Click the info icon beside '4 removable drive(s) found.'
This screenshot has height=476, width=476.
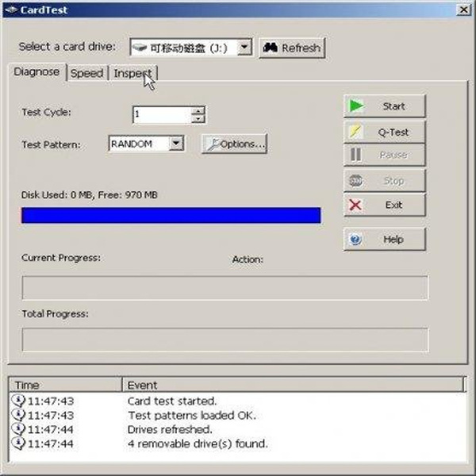(x=18, y=443)
